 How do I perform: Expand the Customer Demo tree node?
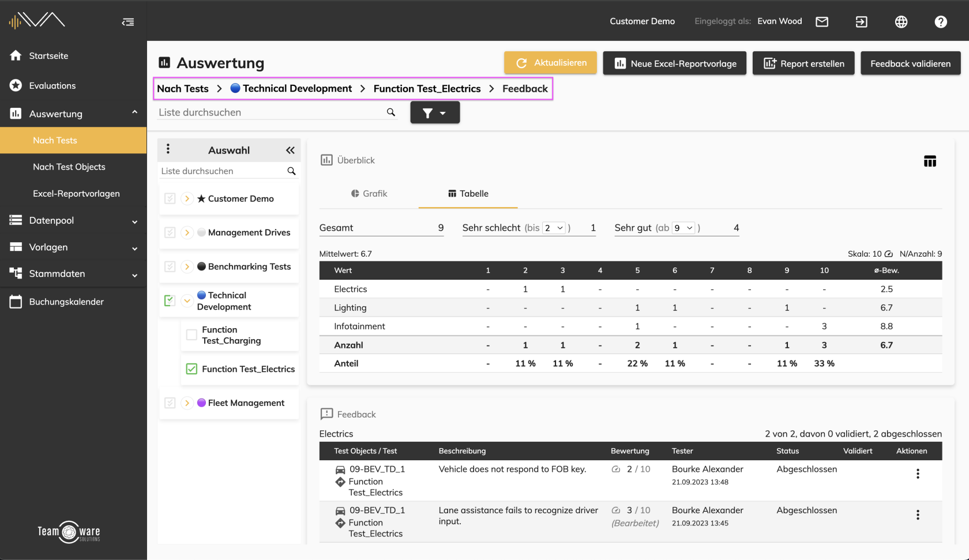pyautogui.click(x=187, y=198)
